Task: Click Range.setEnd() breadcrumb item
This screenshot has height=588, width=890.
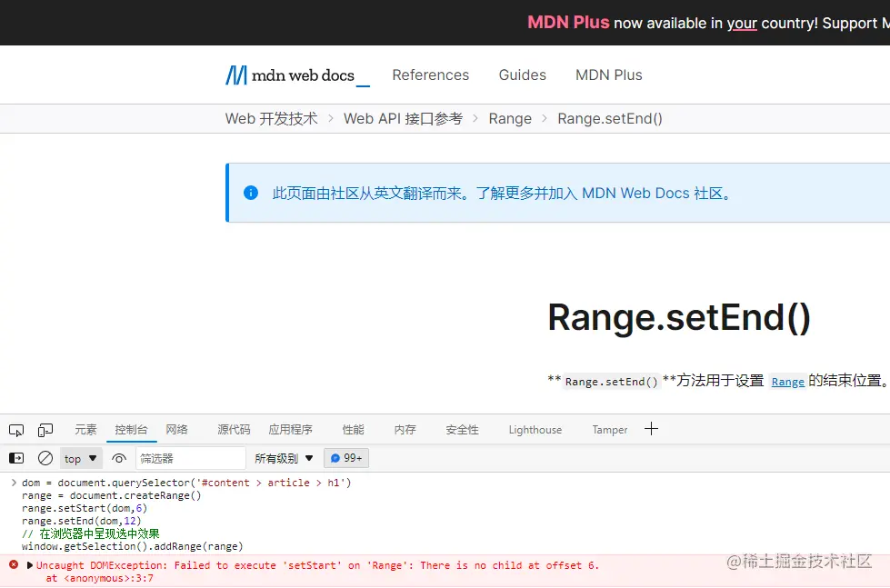Action: point(610,119)
